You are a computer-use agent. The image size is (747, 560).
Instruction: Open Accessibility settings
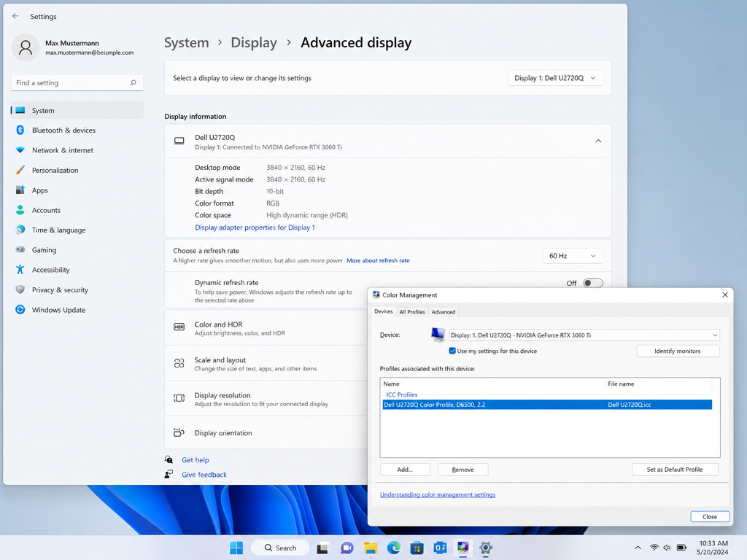[x=77, y=270]
